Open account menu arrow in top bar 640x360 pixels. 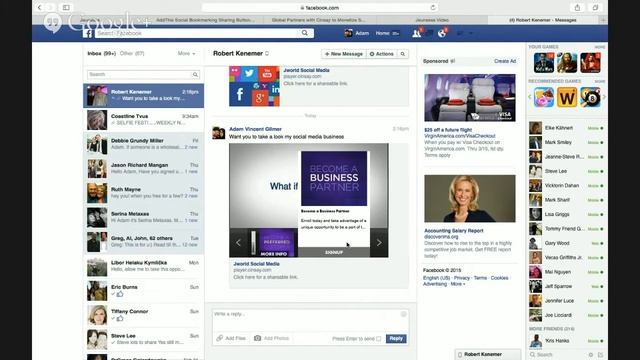[471, 33]
